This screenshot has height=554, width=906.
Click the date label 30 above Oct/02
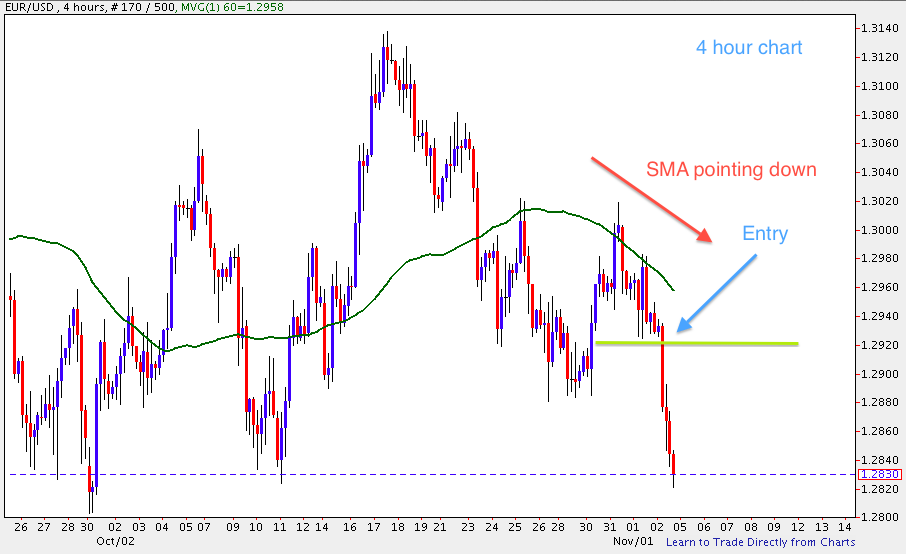click(x=87, y=527)
